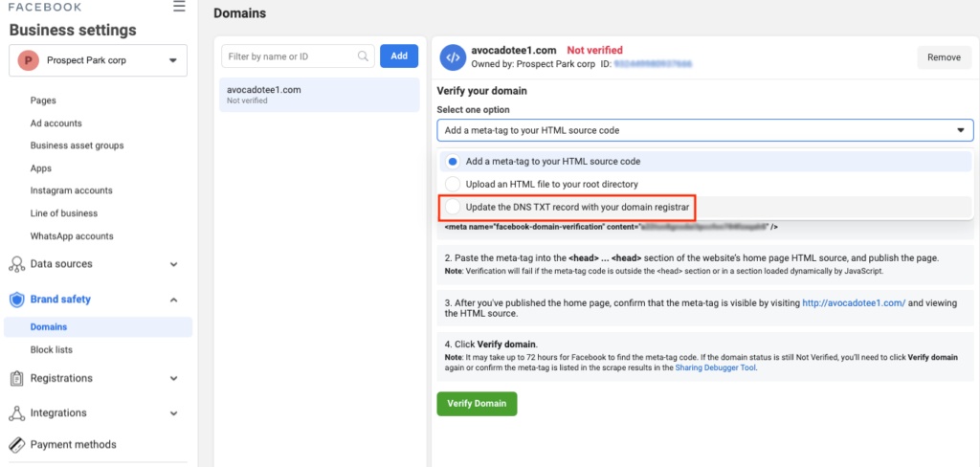Expand the Registrations section

[174, 379]
